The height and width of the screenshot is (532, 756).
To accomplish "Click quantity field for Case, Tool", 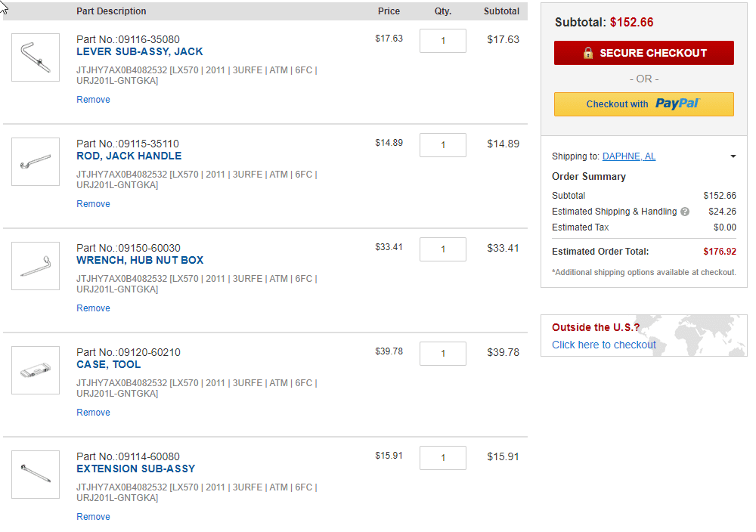I will pos(442,354).
